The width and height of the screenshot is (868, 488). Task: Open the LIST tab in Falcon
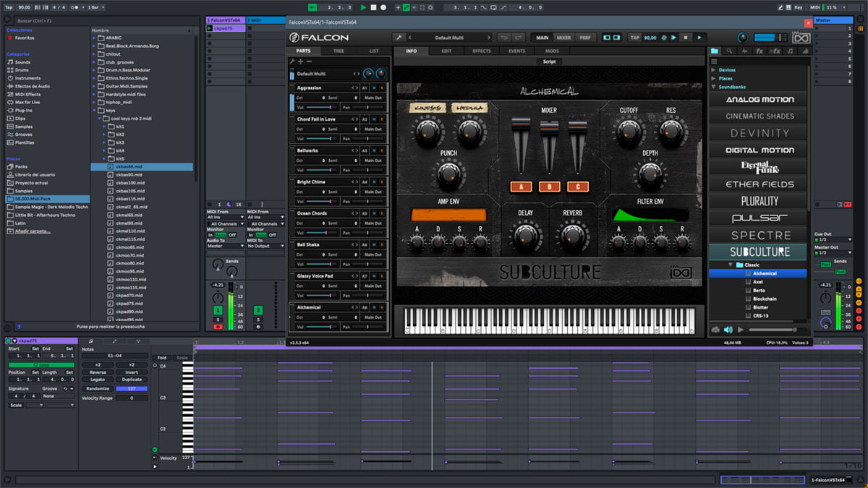(x=373, y=51)
